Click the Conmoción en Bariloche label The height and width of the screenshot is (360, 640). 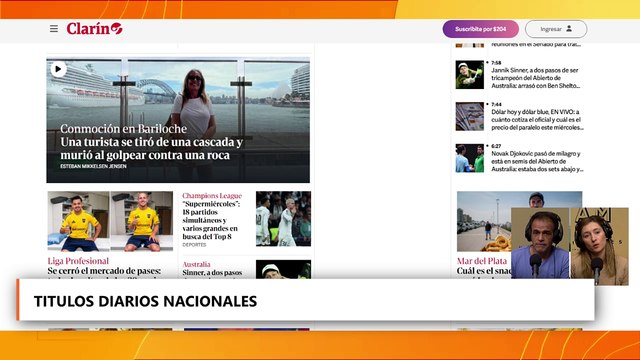pyautogui.click(x=123, y=129)
